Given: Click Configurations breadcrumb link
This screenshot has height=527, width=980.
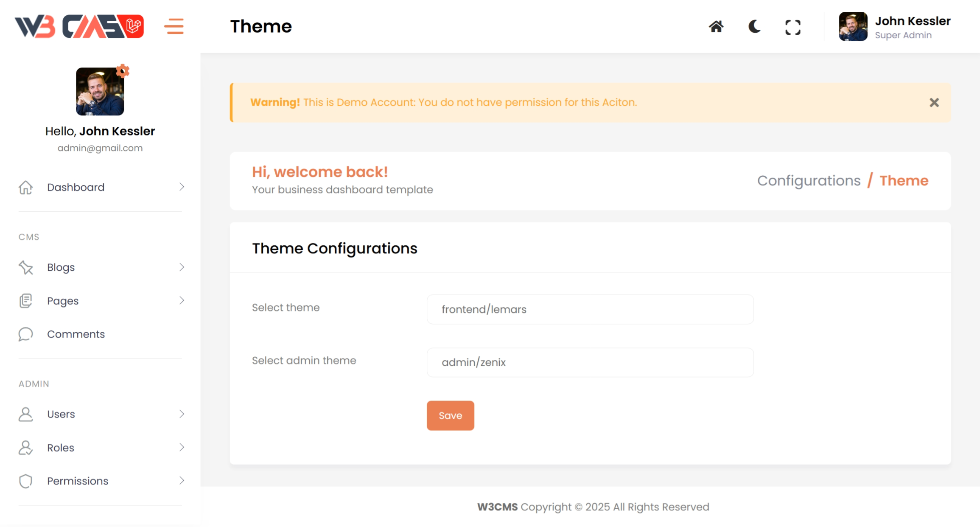Looking at the screenshot, I should [809, 181].
